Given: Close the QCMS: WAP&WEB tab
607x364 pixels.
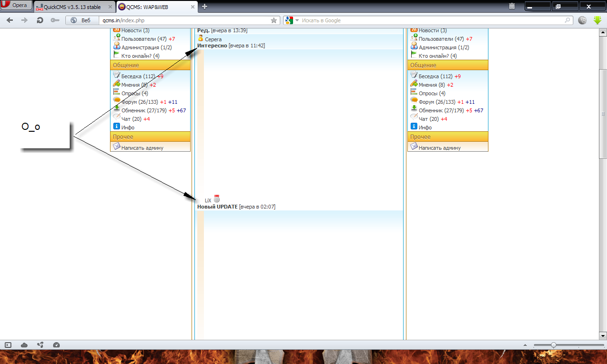Looking at the screenshot, I should click(x=192, y=7).
